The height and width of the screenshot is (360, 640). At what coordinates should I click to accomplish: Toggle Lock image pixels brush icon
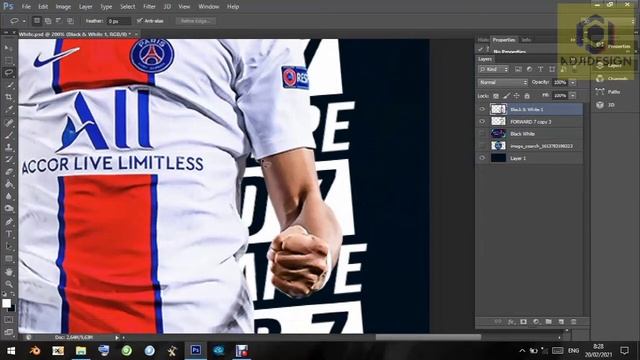[x=506, y=96]
